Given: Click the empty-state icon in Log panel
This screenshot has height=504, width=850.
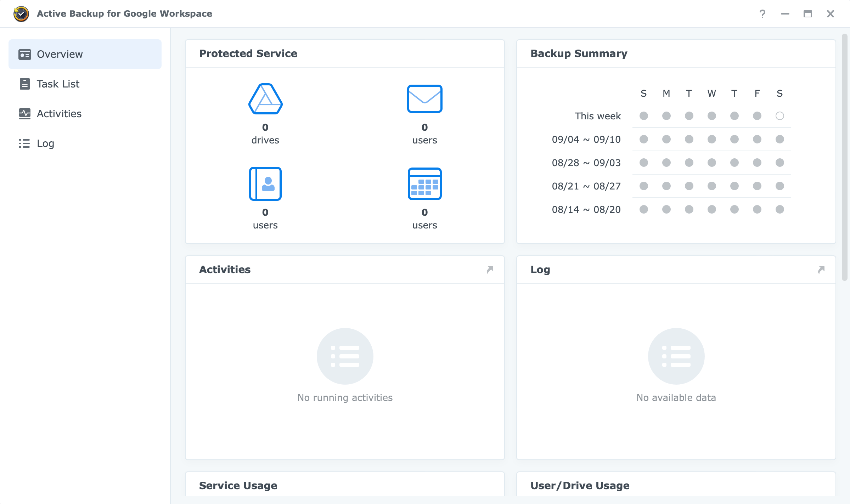Looking at the screenshot, I should point(676,356).
